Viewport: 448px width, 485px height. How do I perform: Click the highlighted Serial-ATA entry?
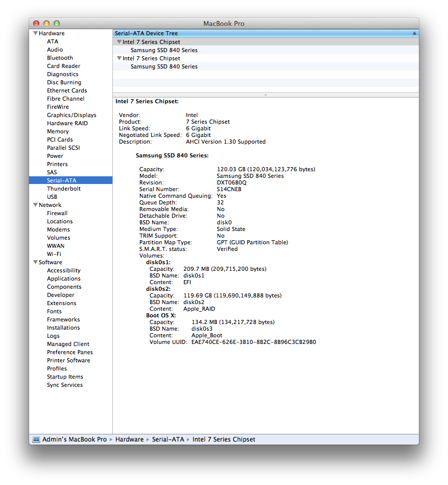tap(71, 180)
